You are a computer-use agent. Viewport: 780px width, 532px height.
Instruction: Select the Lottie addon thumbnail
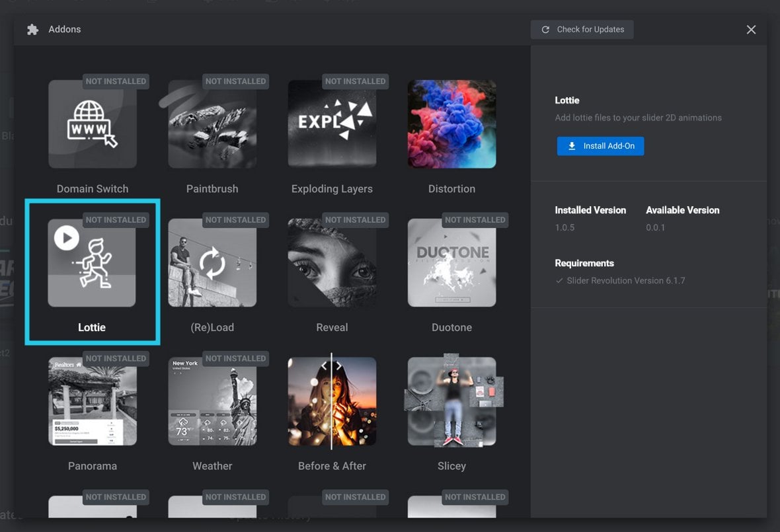(92, 262)
